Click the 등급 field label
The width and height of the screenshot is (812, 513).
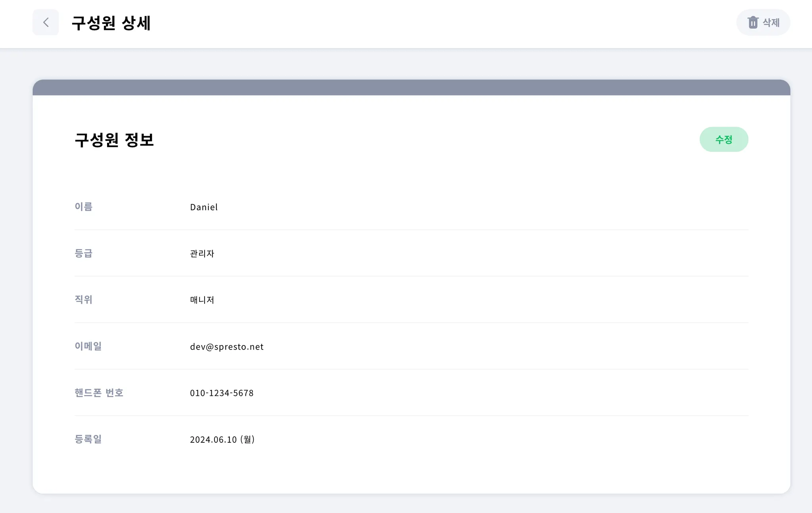coord(84,253)
